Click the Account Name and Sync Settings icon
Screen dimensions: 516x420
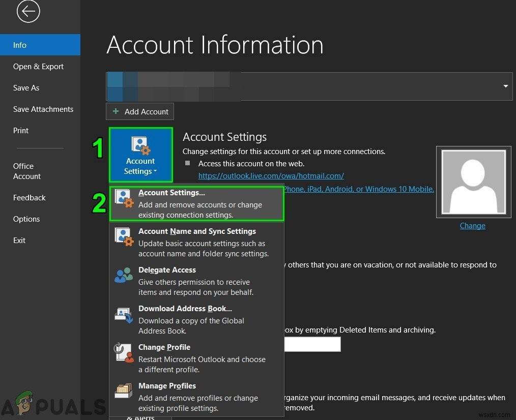pyautogui.click(x=124, y=236)
